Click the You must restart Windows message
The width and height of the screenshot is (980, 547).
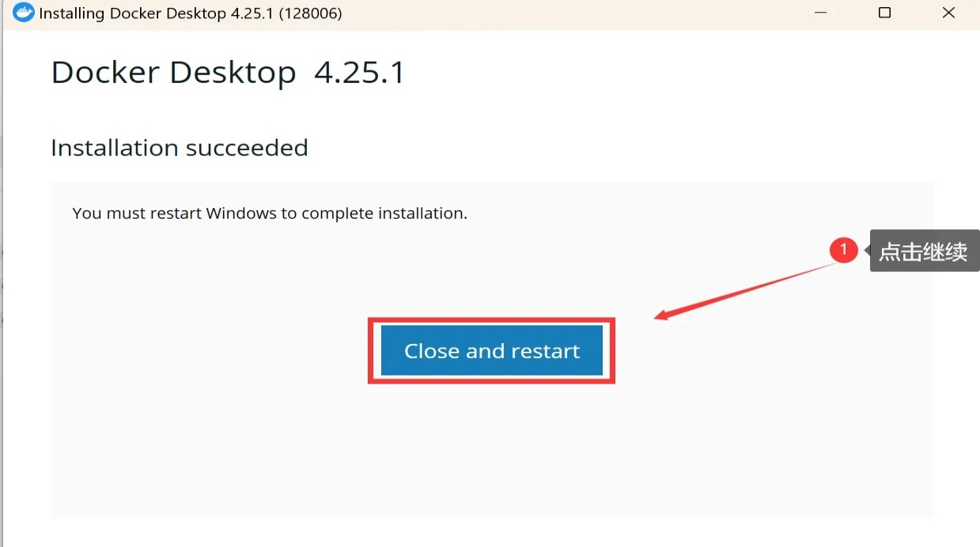(270, 213)
